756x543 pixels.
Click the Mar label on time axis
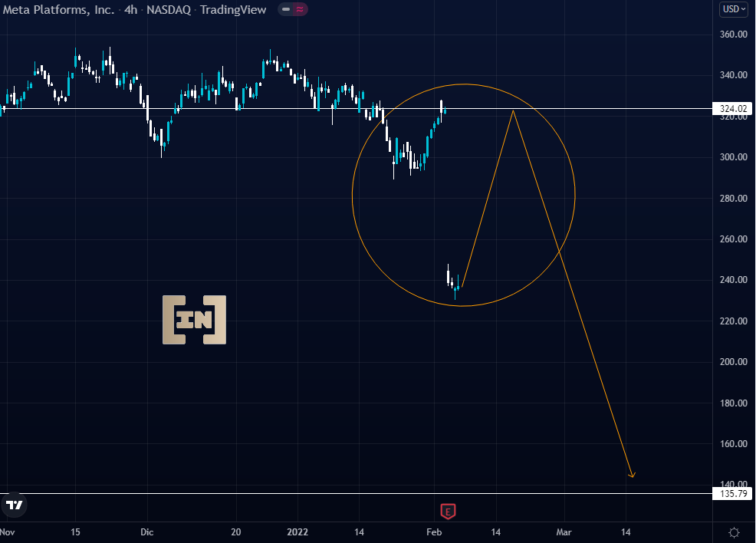pyautogui.click(x=564, y=532)
